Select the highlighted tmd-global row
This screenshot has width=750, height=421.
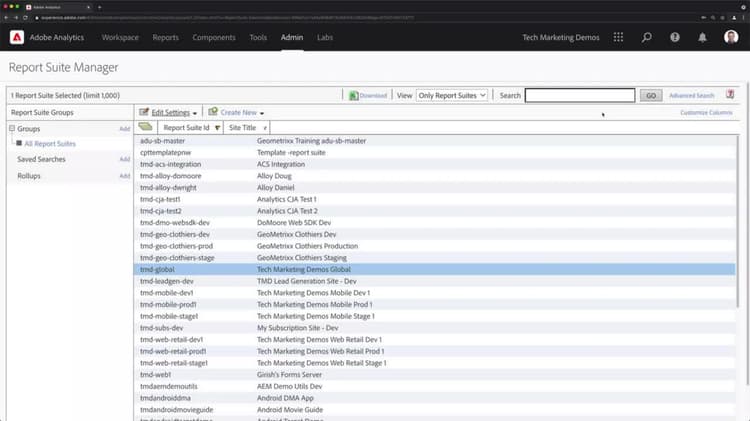pyautogui.click(x=434, y=269)
